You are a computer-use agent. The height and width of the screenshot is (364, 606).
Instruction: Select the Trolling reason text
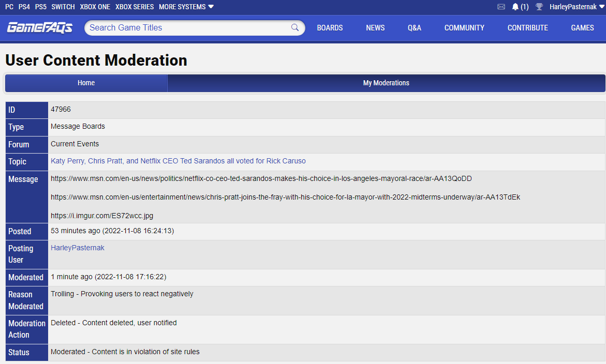tap(122, 294)
